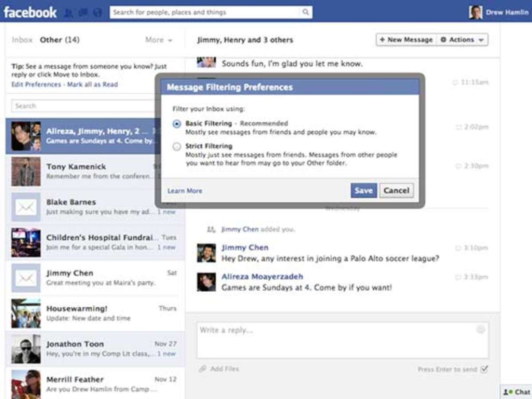Click 'Games are Sundays at 4. Come by if you want!'
This screenshot has width=532, height=399.
(x=307, y=288)
